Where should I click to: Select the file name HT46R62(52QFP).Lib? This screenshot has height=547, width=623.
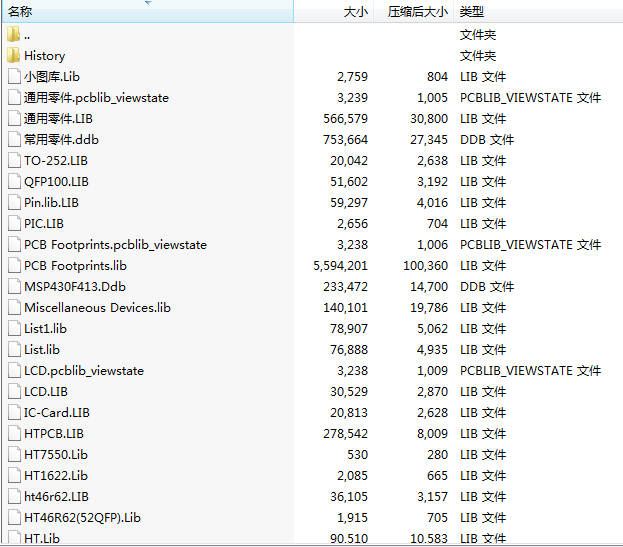pos(82,518)
